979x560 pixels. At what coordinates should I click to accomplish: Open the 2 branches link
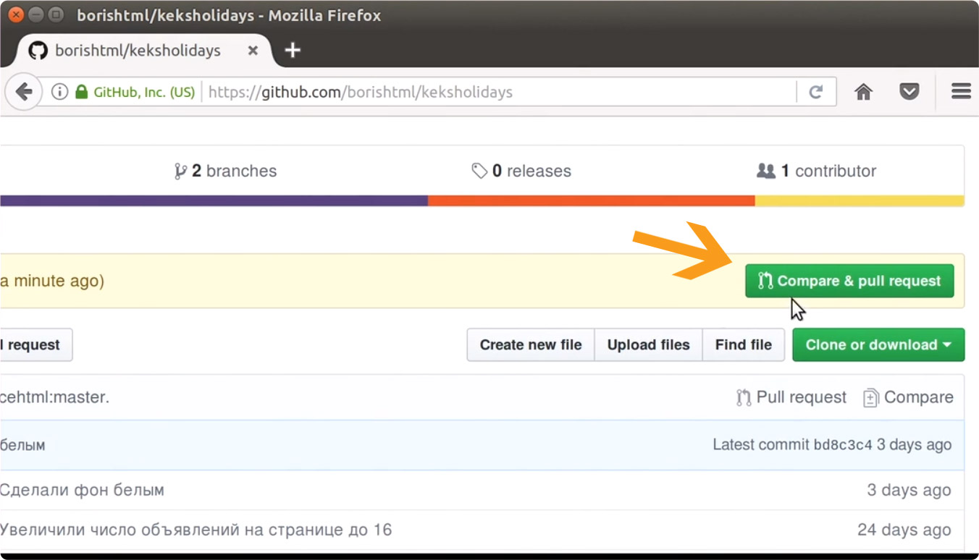(x=226, y=171)
